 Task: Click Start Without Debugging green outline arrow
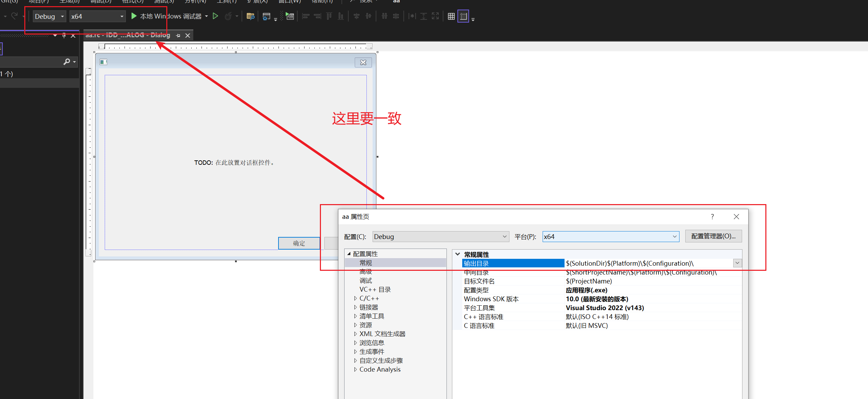pyautogui.click(x=215, y=16)
